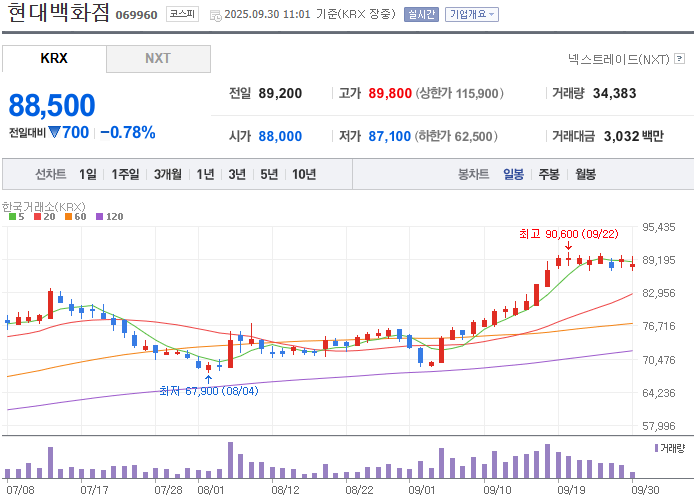Click the red 20-day moving average legend
The image size is (694, 496).
tap(44, 216)
